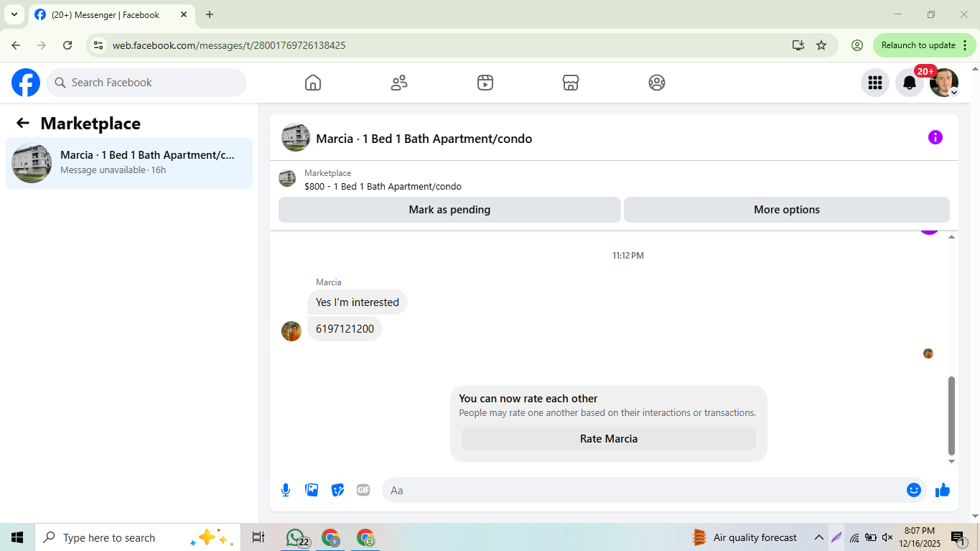Viewport: 980px width, 551px height.
Task: Click the chat scroll up arrow
Action: [x=952, y=236]
